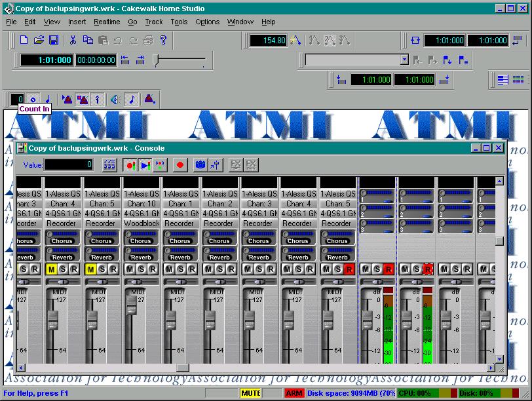Image resolution: width=532 pixels, height=401 pixels.
Task: Click the volume fader on the Woodblock strip
Action: coord(131,304)
